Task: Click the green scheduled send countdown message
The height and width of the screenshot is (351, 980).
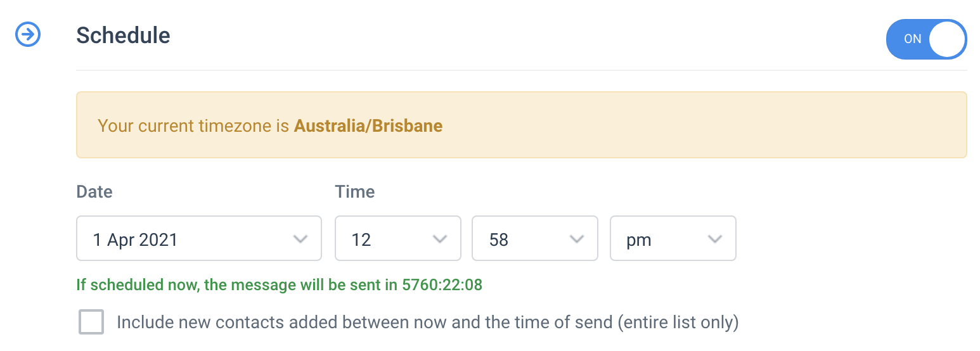Action: pos(280,285)
